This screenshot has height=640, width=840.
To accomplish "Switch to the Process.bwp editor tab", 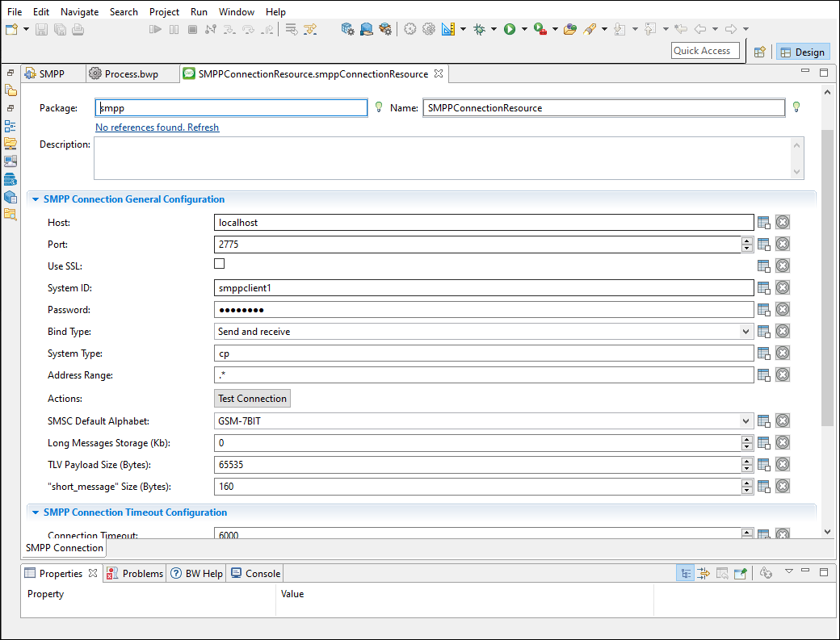I will [131, 74].
